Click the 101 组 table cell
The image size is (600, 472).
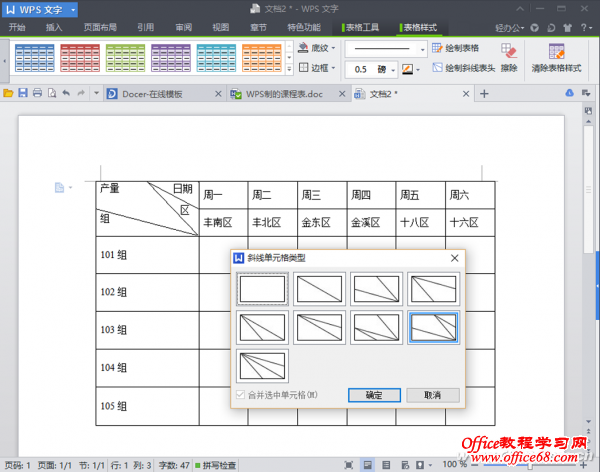pos(147,255)
